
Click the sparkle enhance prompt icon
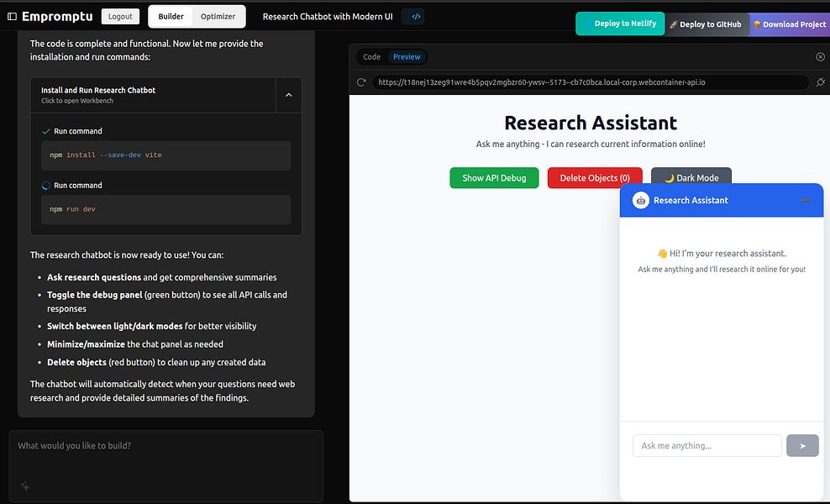(25, 486)
